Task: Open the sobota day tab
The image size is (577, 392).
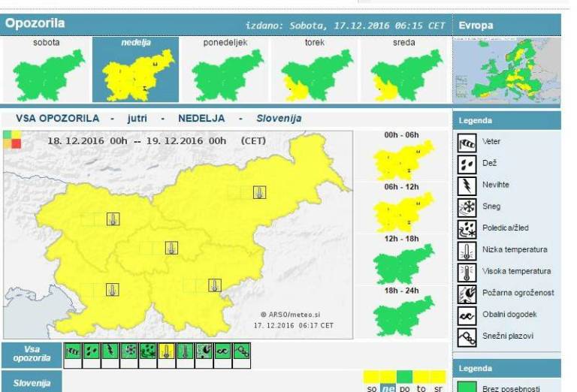Action: point(47,70)
